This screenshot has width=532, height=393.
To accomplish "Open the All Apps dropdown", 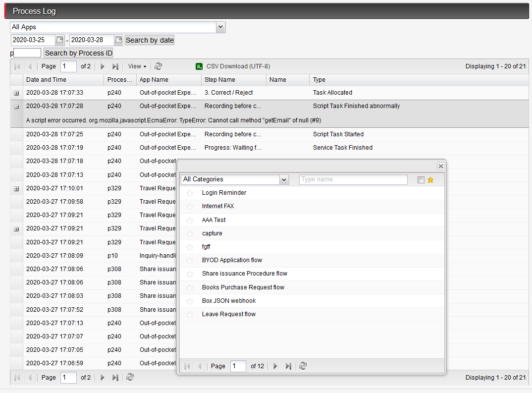I will click(220, 27).
